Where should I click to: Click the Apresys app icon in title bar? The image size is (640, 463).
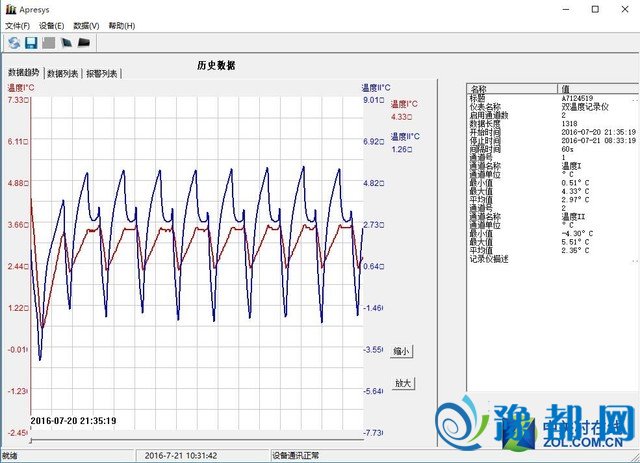click(10, 8)
